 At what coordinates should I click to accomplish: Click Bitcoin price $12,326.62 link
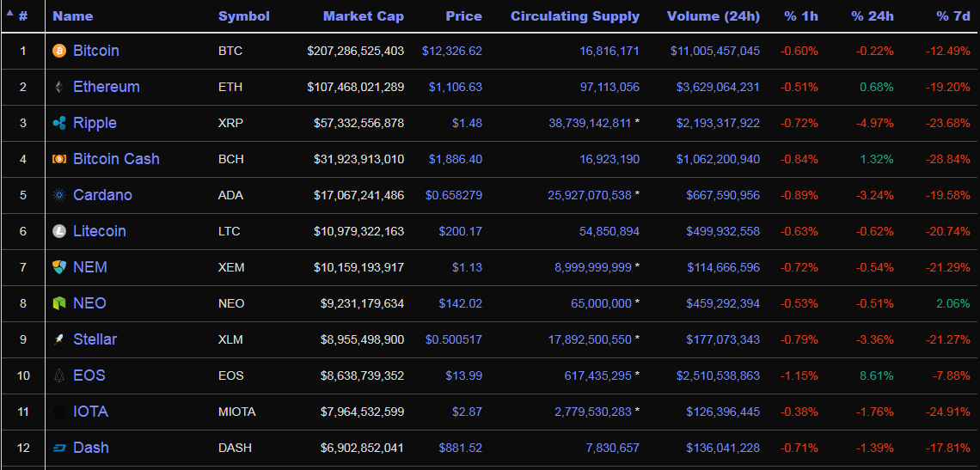coord(451,51)
